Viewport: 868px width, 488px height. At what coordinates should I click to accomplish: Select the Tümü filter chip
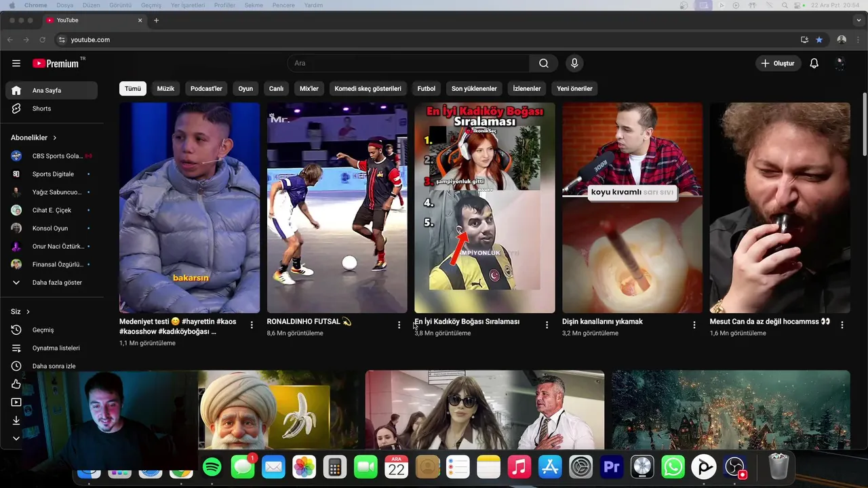coord(133,89)
